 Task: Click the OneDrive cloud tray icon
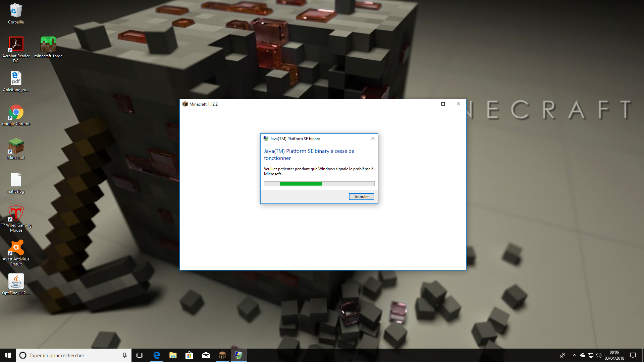[x=583, y=355]
